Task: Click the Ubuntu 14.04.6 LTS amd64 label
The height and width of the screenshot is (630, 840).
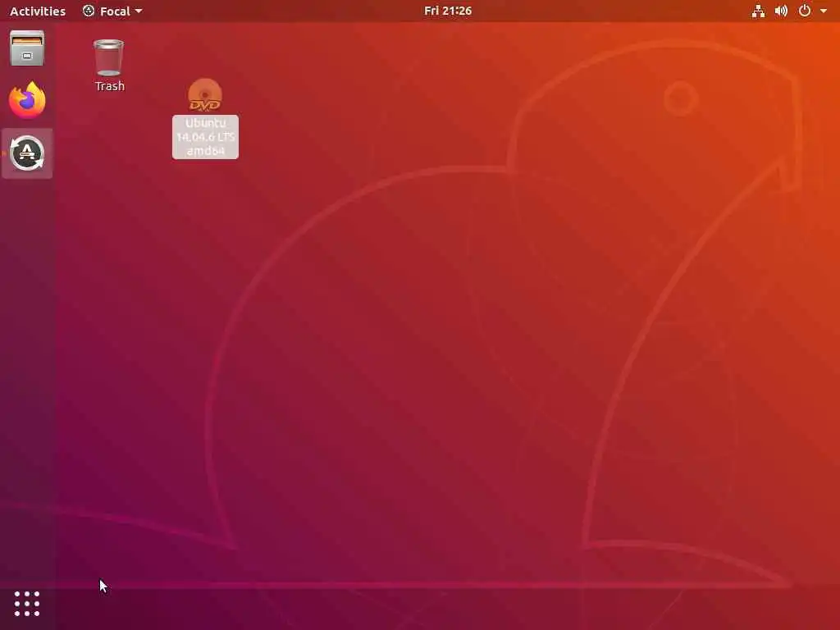Action: point(205,137)
